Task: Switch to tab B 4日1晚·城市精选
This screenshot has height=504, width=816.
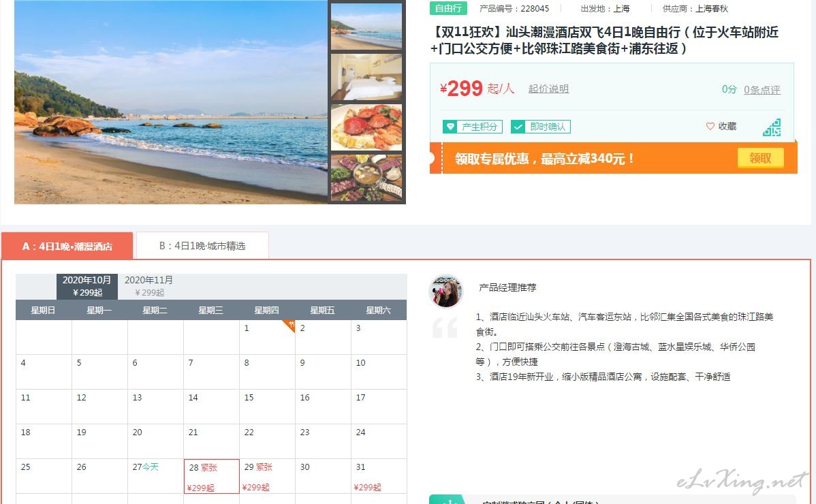Action: [x=202, y=245]
